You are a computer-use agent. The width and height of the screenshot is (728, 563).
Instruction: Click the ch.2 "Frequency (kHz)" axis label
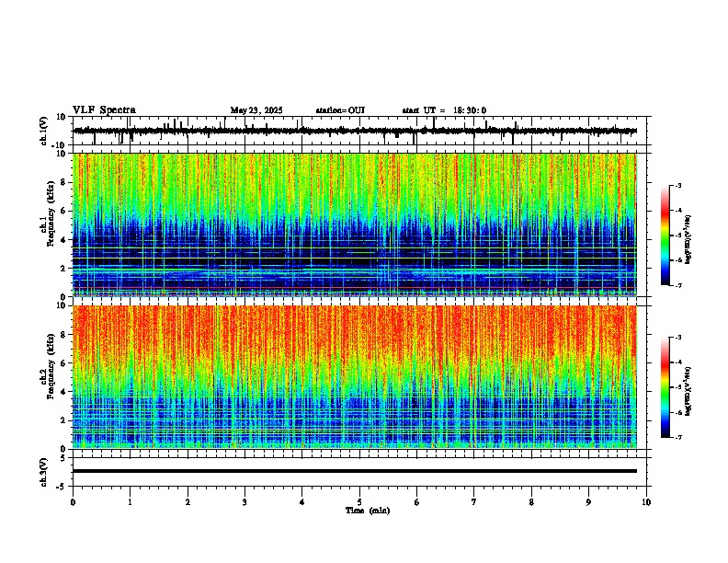(51, 366)
